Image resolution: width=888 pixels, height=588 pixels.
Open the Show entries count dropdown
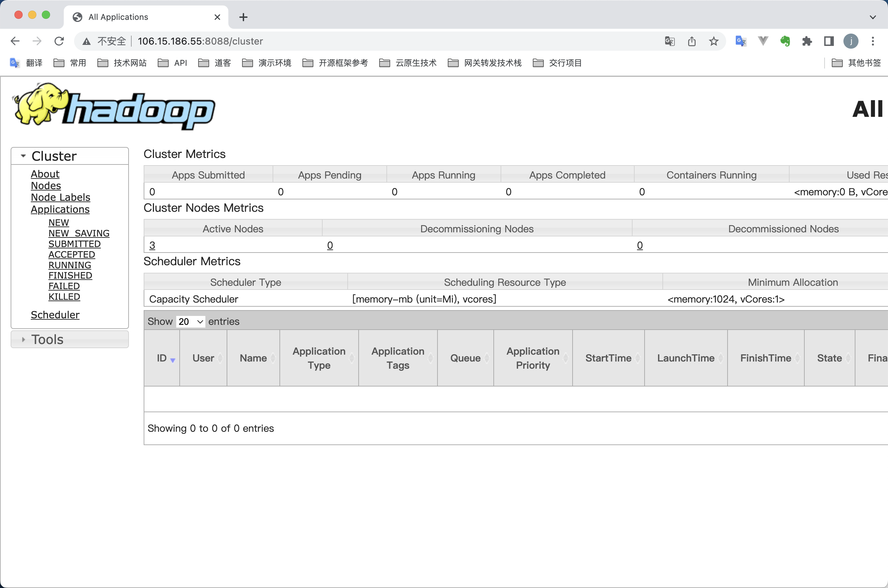[190, 321]
